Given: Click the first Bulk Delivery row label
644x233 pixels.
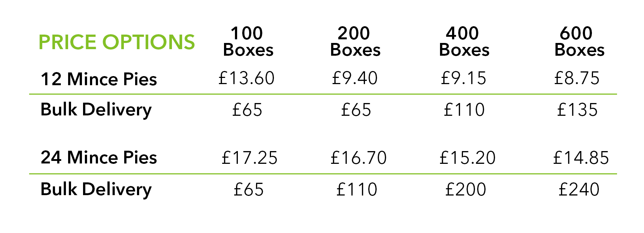Looking at the screenshot, I should (96, 110).
